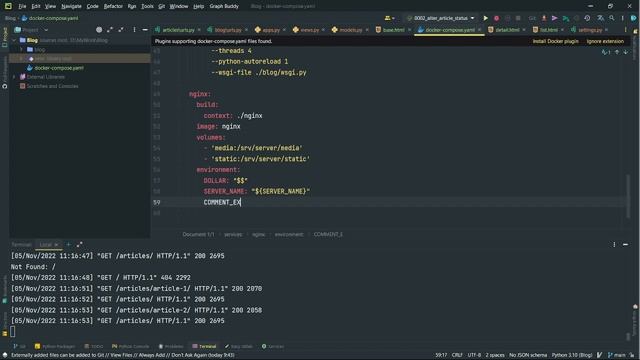Click Select Opened File target icon in Project panel
640x360 pixels.
(x=99, y=30)
